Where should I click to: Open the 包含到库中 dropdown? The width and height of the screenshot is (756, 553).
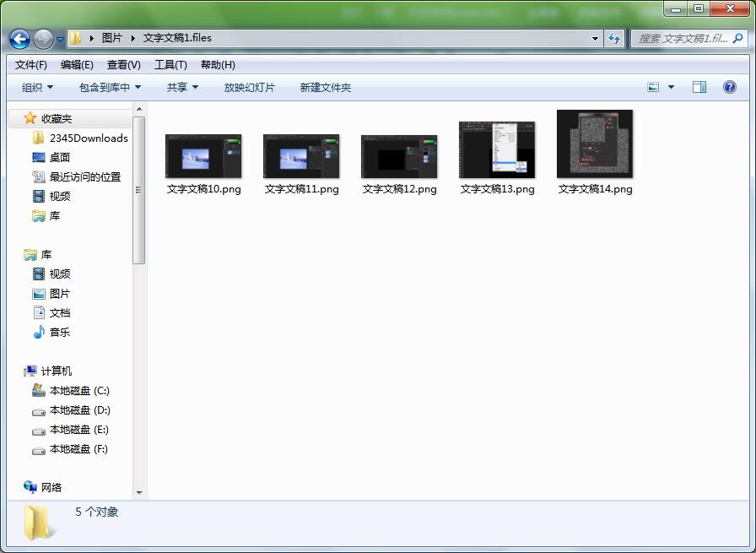click(x=110, y=87)
